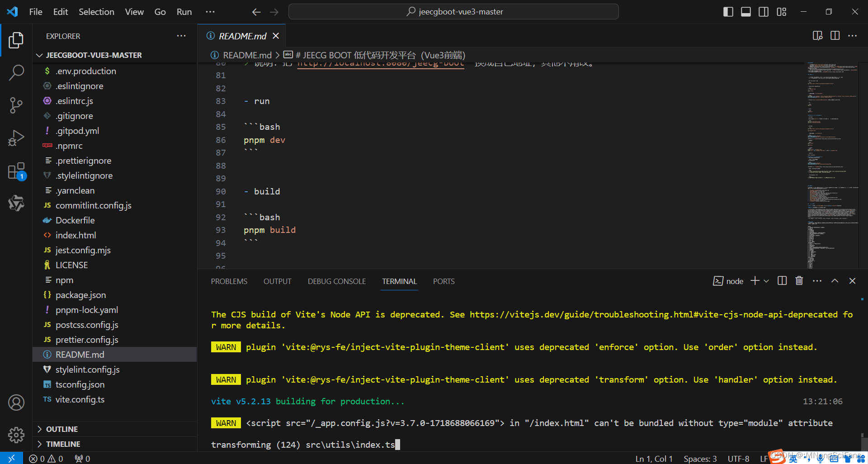Toggle secondary side bar layout icon

[x=764, y=12]
